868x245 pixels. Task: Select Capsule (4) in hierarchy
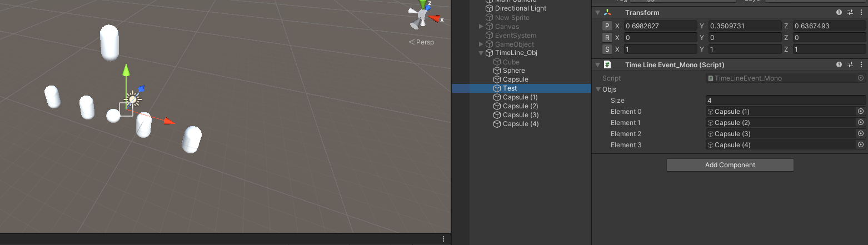pyautogui.click(x=520, y=124)
